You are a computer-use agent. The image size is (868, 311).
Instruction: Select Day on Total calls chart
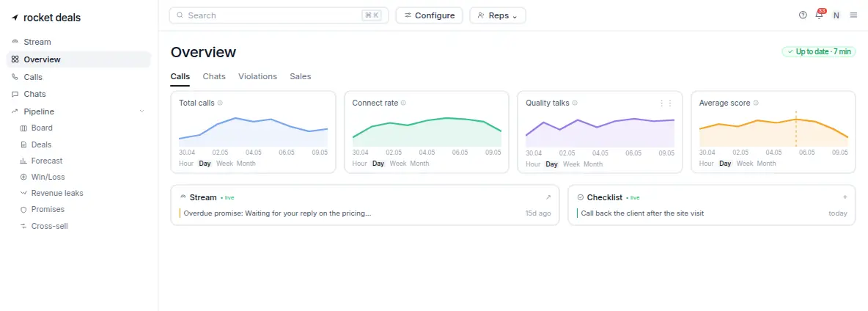coord(205,164)
